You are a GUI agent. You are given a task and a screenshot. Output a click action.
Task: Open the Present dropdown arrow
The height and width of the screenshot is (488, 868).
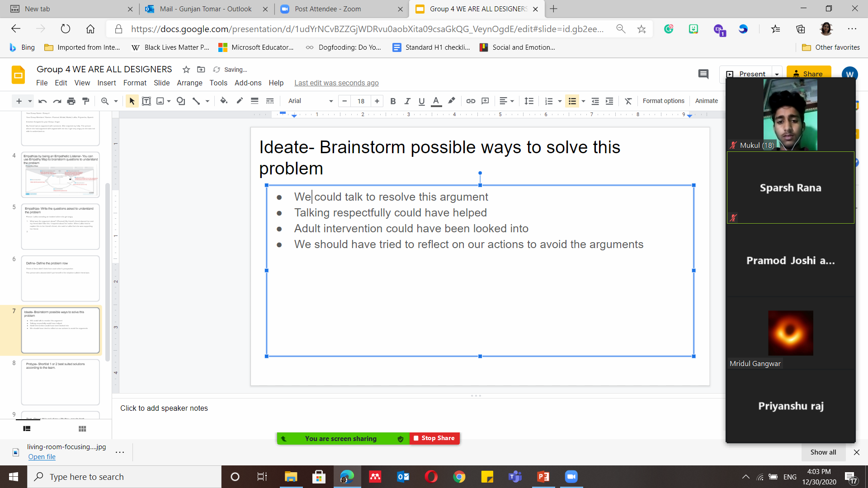(777, 74)
